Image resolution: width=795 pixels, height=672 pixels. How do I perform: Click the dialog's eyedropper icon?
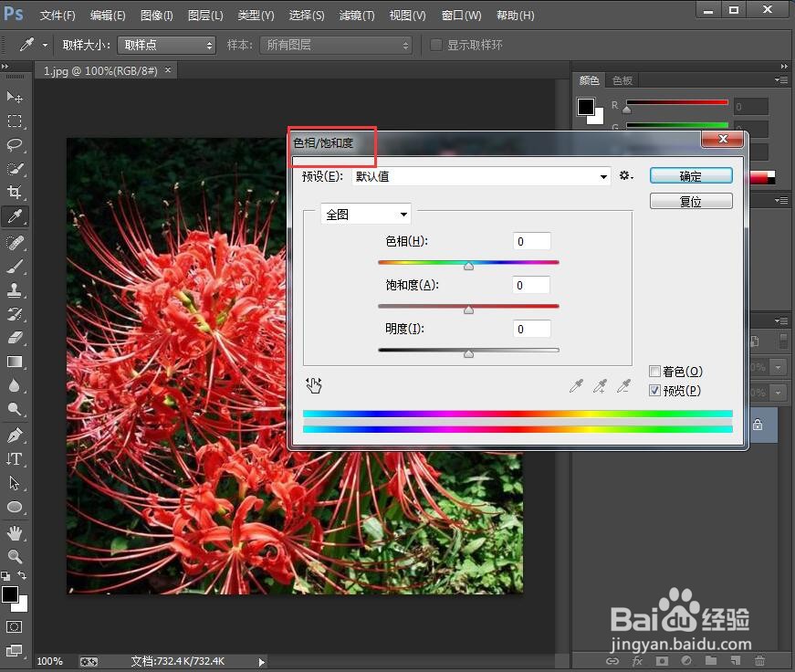point(577,386)
